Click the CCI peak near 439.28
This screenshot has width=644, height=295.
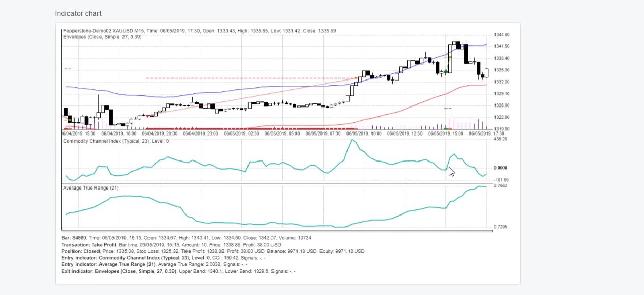coord(352,140)
